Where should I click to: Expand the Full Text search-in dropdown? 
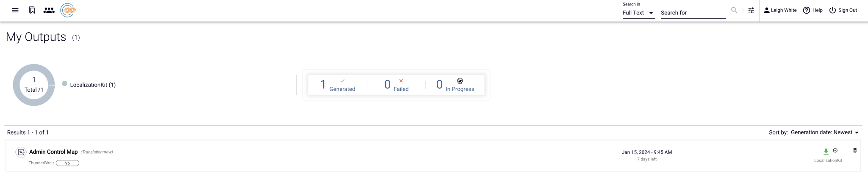tap(638, 13)
